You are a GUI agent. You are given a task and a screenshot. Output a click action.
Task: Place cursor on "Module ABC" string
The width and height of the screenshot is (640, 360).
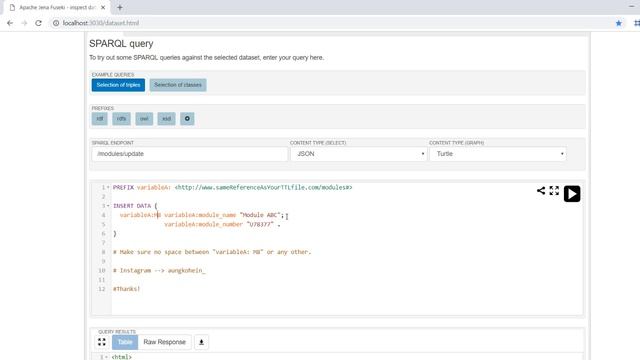[x=260, y=215]
